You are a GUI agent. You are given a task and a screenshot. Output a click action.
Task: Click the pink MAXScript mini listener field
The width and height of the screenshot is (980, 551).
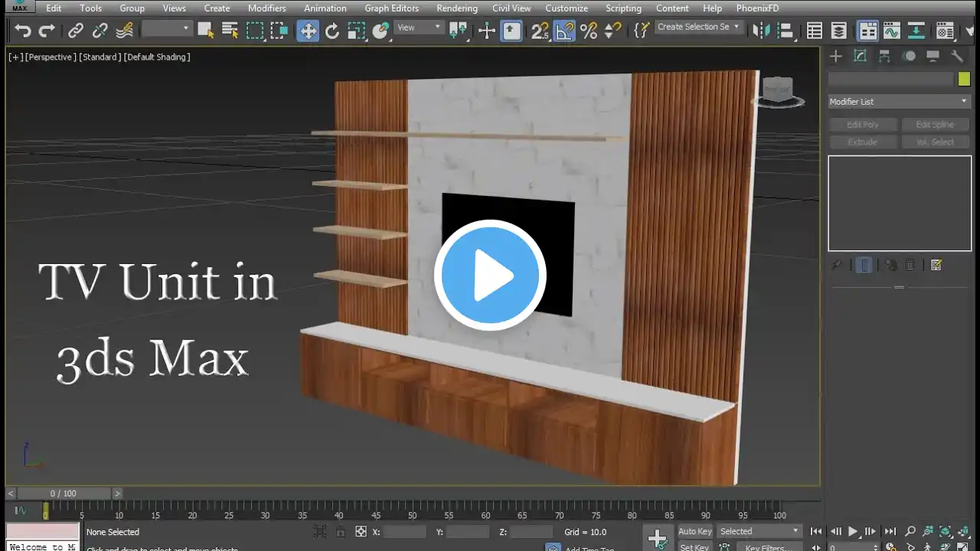pyautogui.click(x=43, y=531)
